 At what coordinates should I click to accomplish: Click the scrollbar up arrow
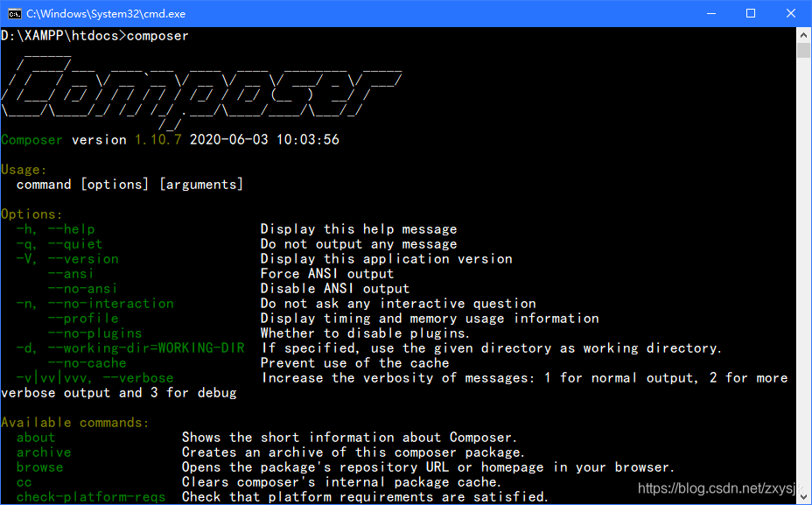pyautogui.click(x=803, y=35)
